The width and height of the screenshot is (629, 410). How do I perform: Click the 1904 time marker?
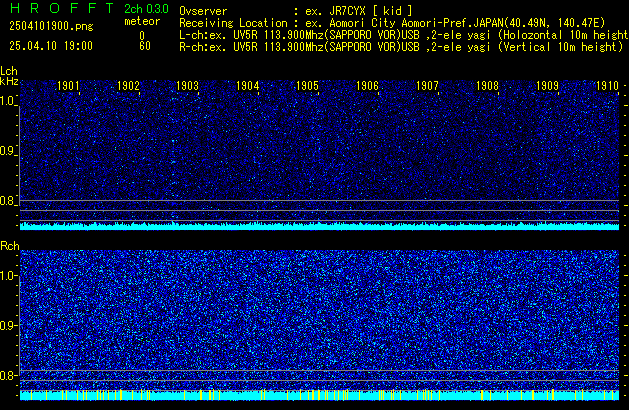(248, 86)
